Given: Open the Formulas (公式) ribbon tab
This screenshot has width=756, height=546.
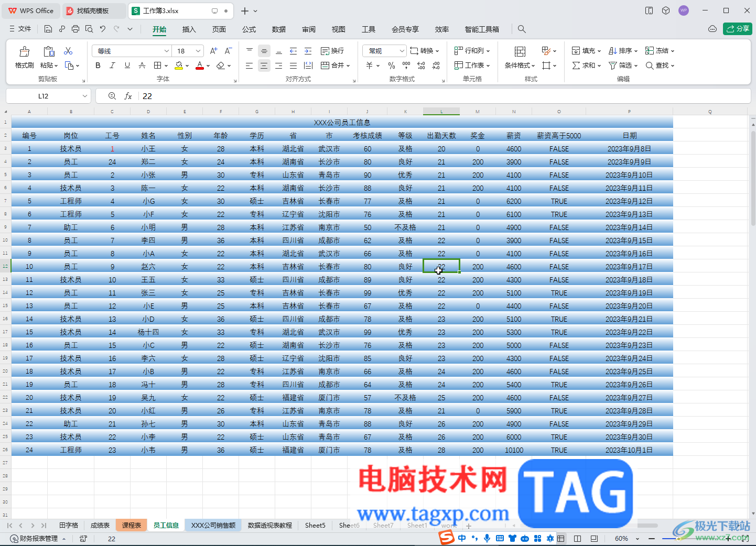Looking at the screenshot, I should (x=249, y=29).
